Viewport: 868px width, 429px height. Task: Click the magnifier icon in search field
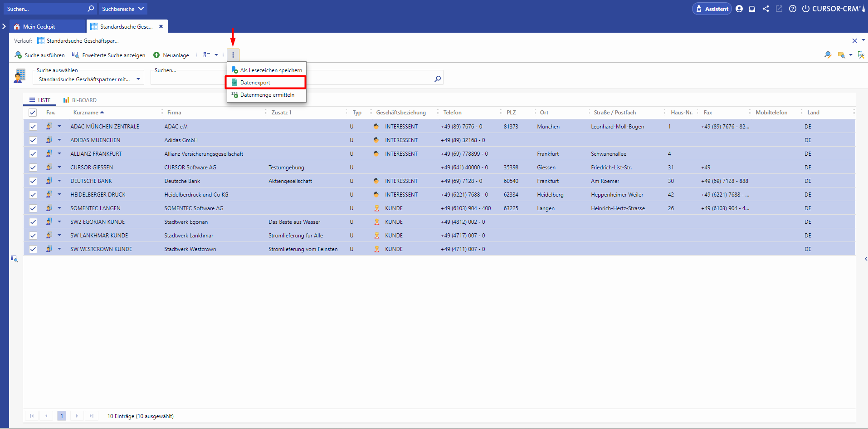pos(437,79)
